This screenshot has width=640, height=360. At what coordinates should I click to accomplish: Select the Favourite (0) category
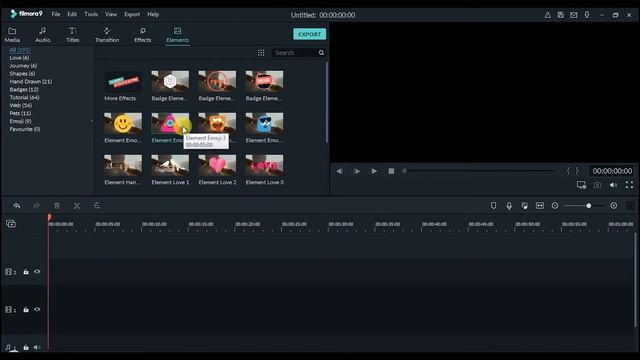coord(24,129)
